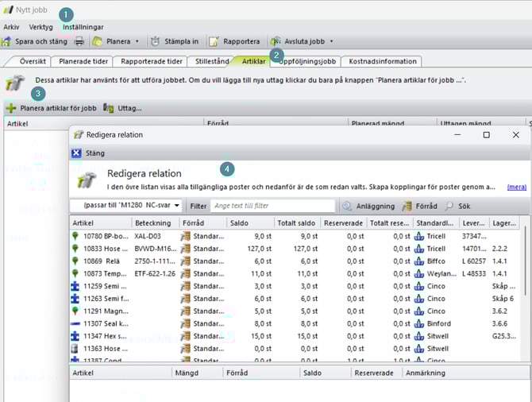Click the green plus Planera artiklar icon

click(11, 108)
